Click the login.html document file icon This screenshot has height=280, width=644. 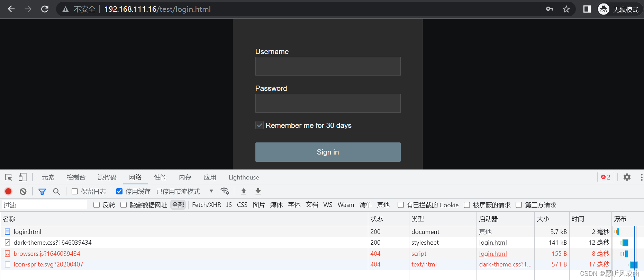pyautogui.click(x=8, y=231)
